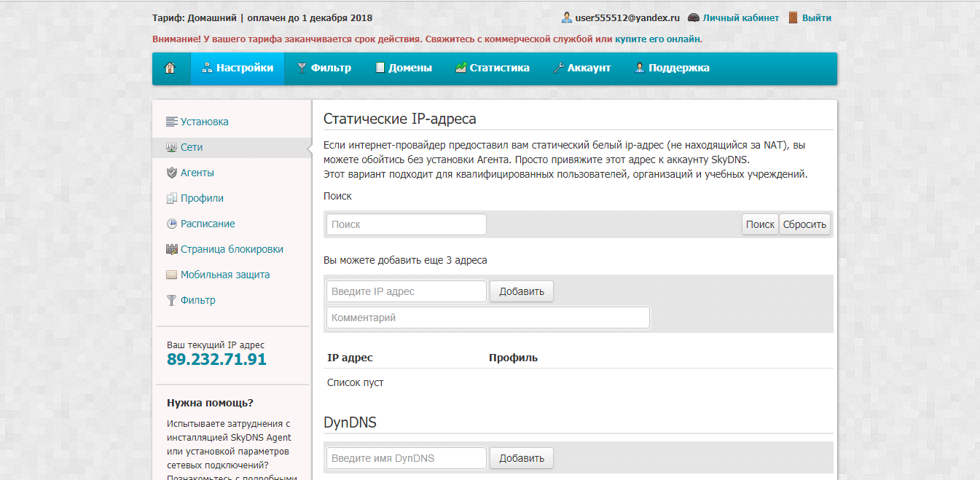The height and width of the screenshot is (480, 980).
Task: Switch to the Домены navigation tab
Action: pyautogui.click(x=403, y=68)
